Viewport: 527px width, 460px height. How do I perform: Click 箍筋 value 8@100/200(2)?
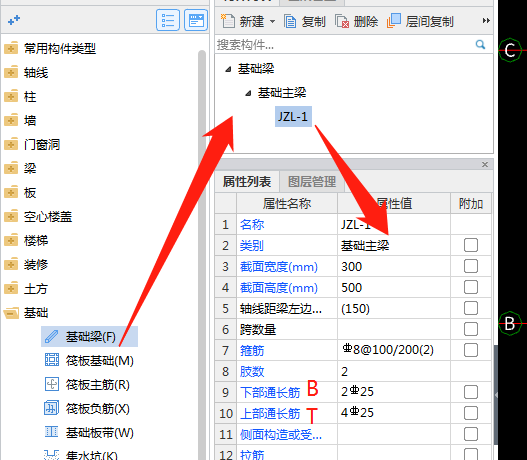click(388, 350)
